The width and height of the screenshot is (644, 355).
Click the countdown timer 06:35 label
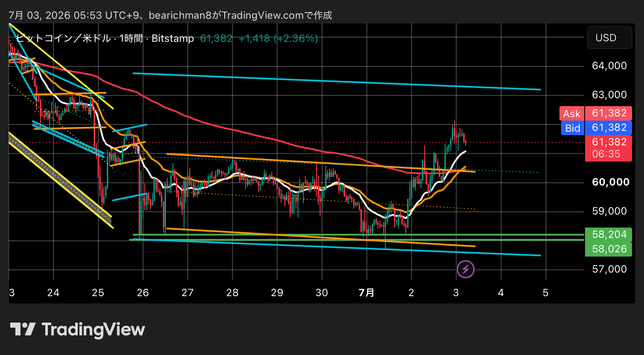point(606,154)
